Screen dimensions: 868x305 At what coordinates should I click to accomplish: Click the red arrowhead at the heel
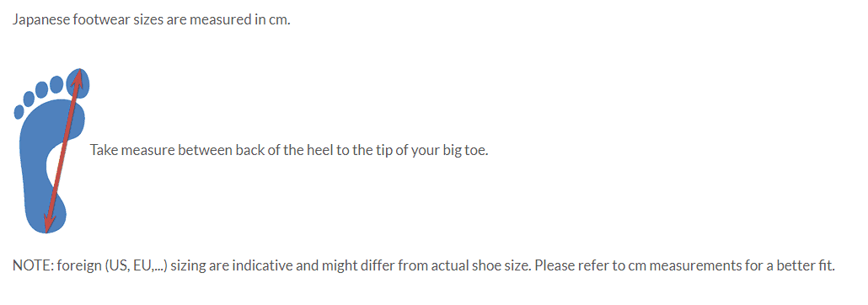coord(49,222)
